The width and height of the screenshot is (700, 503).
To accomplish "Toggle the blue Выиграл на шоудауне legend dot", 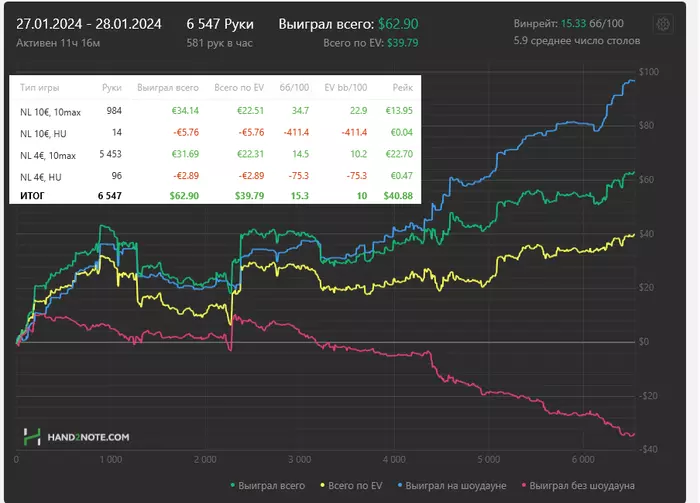I will click(x=400, y=485).
